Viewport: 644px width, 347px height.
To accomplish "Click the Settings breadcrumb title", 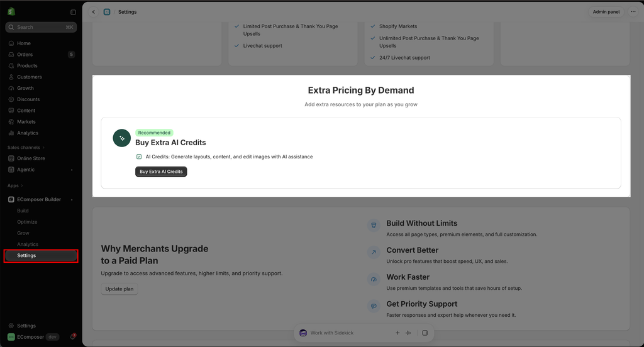I will coord(127,12).
